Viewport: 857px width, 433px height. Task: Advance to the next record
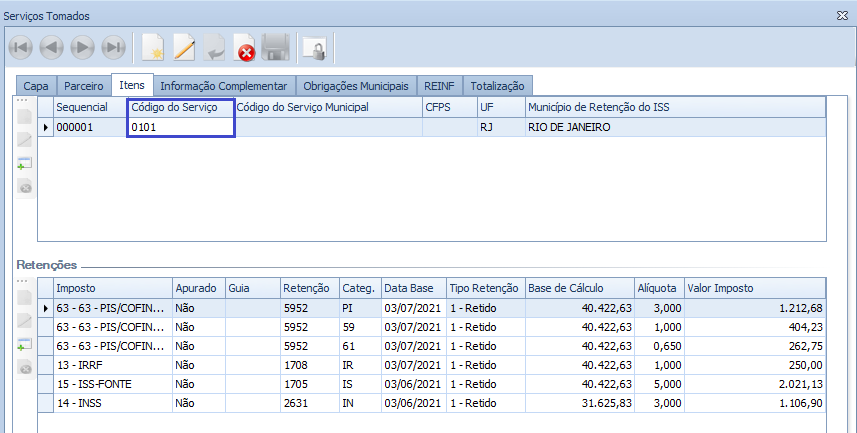tap(83, 47)
